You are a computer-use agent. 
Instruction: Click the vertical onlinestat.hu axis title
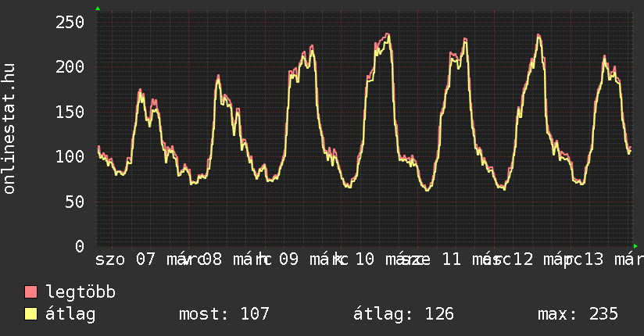[x=9, y=129]
